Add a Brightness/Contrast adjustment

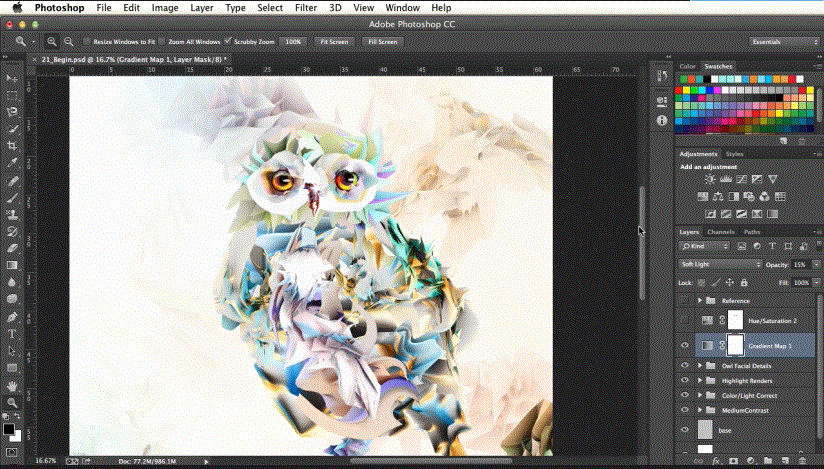tap(710, 179)
